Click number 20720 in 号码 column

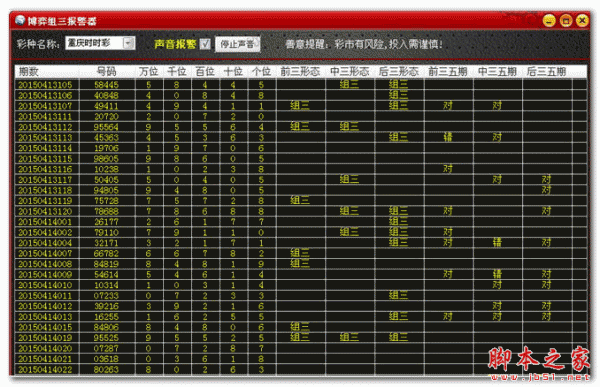pos(106,116)
